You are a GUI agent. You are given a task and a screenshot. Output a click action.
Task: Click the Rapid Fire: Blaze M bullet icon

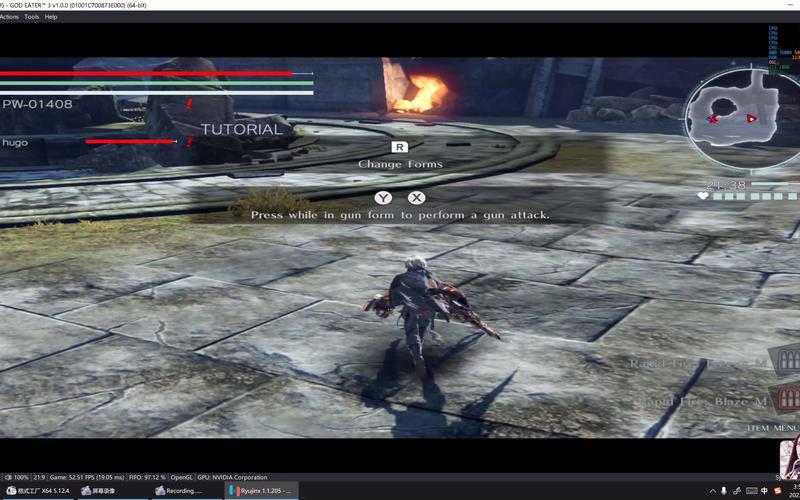coord(788,399)
